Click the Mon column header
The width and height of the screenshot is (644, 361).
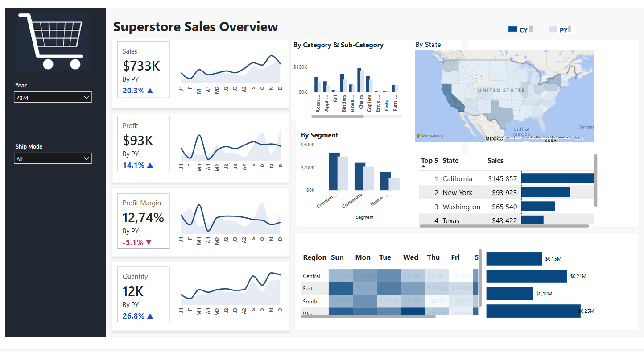tap(363, 257)
